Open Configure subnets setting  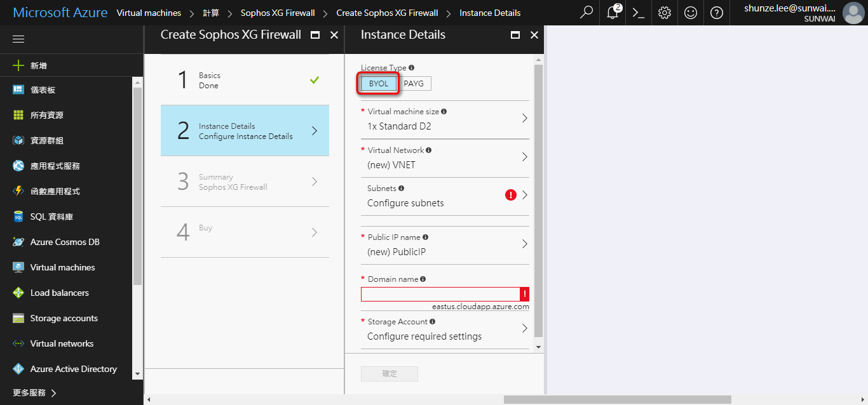point(445,196)
